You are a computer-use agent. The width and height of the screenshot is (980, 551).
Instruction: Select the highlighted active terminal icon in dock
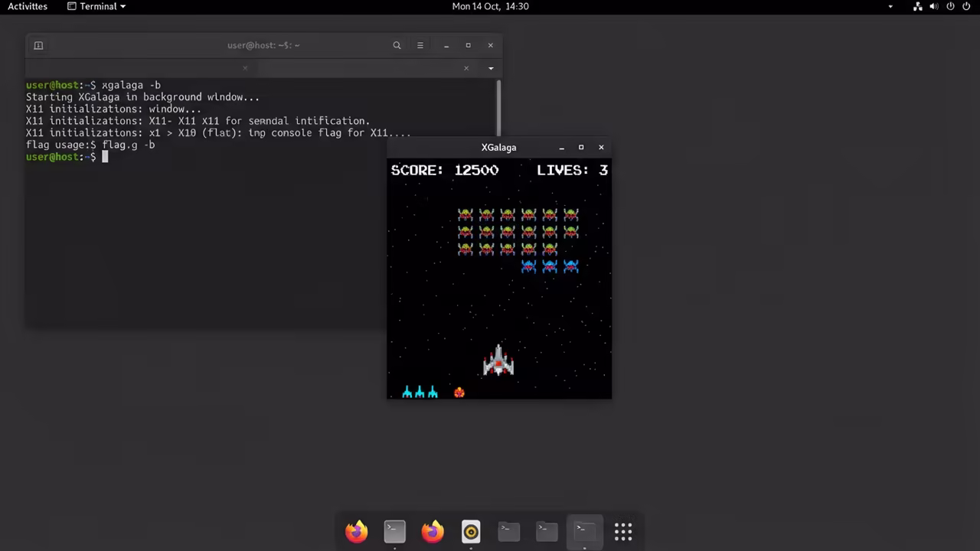tap(584, 531)
